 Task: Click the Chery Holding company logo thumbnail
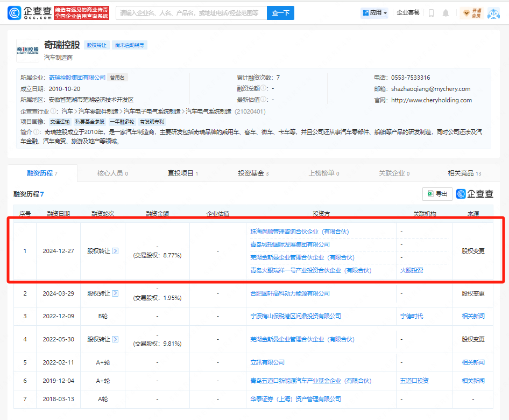point(27,50)
